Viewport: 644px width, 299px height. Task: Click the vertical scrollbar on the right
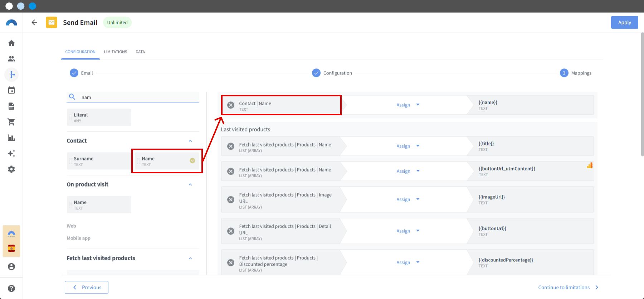(642, 95)
